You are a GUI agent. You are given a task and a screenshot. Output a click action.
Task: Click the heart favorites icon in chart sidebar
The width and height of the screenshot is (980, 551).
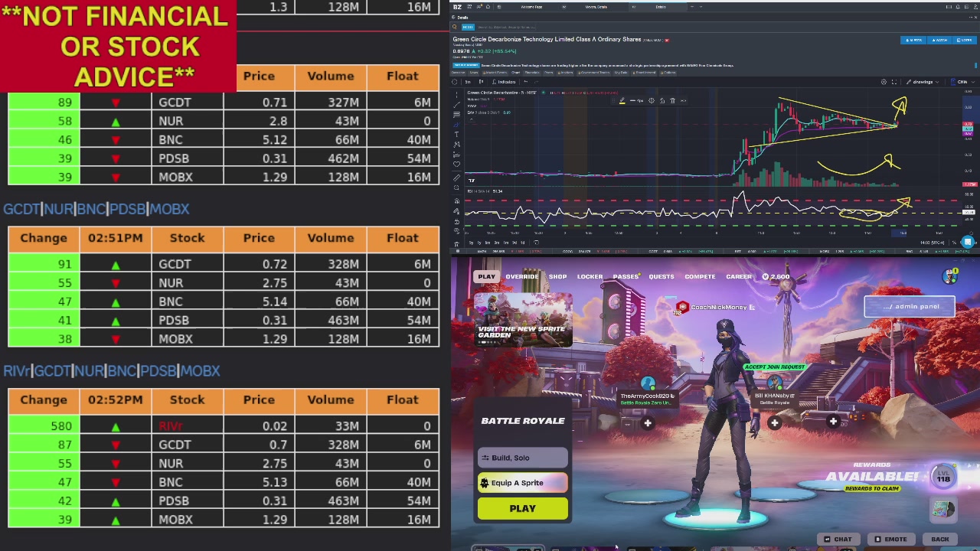[x=457, y=163]
